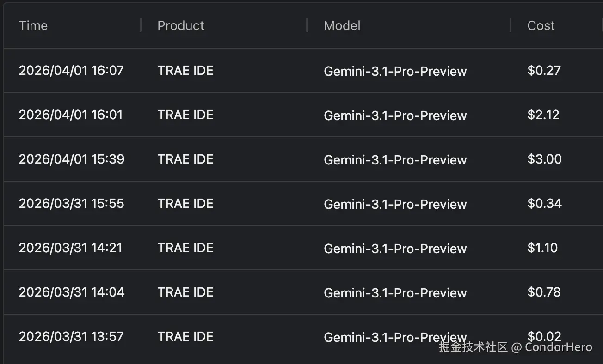Click the 2026/03/31 14:04 time entry
The height and width of the screenshot is (364, 603).
coord(72,292)
